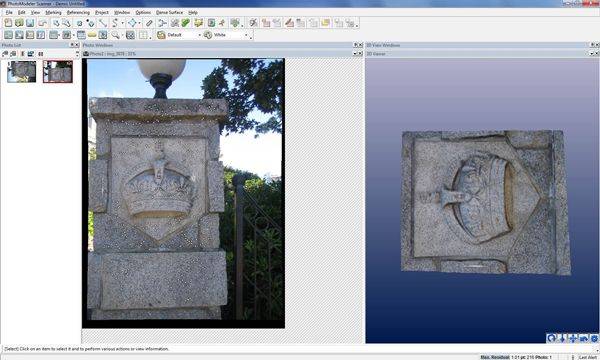This screenshot has width=600, height=360.
Task: Click the pan arrows icon in 3D viewer
Action: coord(573,338)
